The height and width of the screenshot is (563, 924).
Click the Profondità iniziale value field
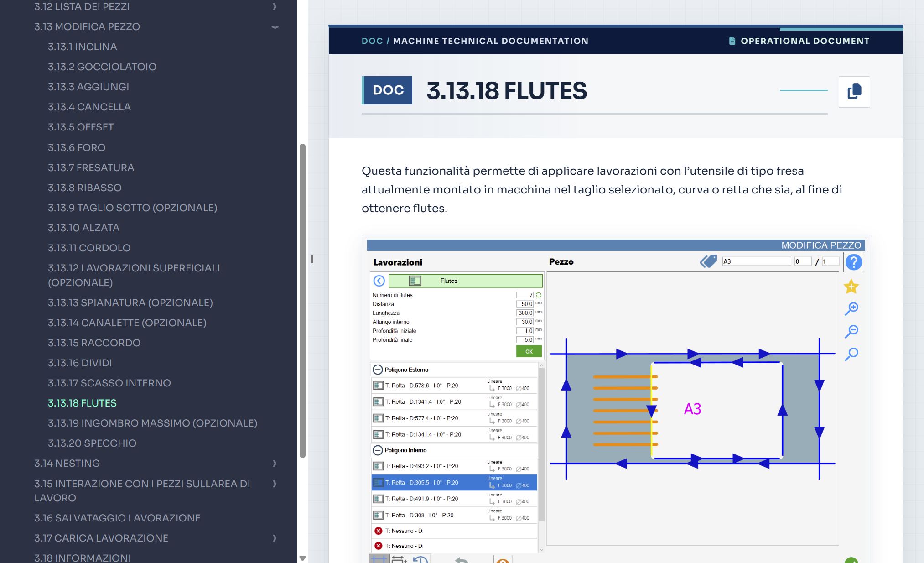click(x=525, y=331)
